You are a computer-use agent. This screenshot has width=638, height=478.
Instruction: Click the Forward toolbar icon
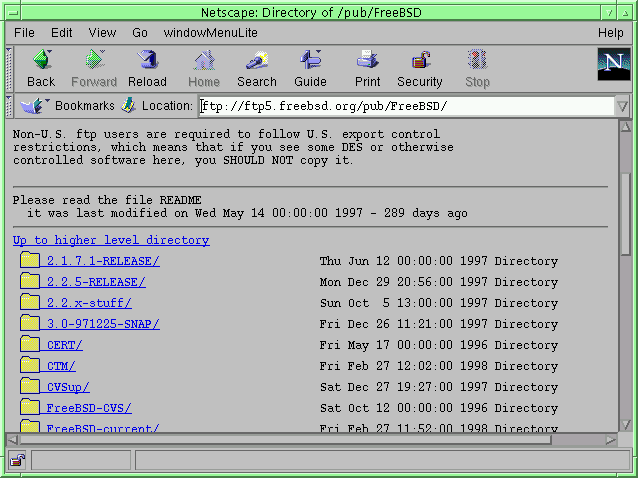(x=94, y=60)
